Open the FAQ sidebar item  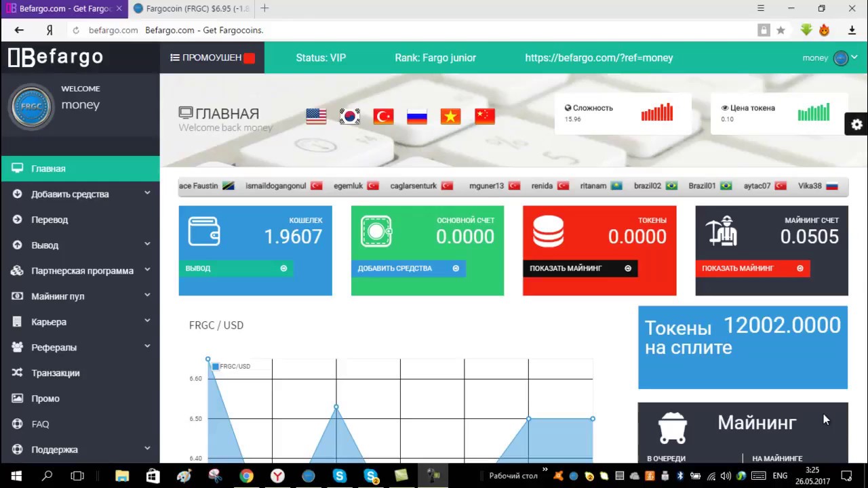click(80, 424)
